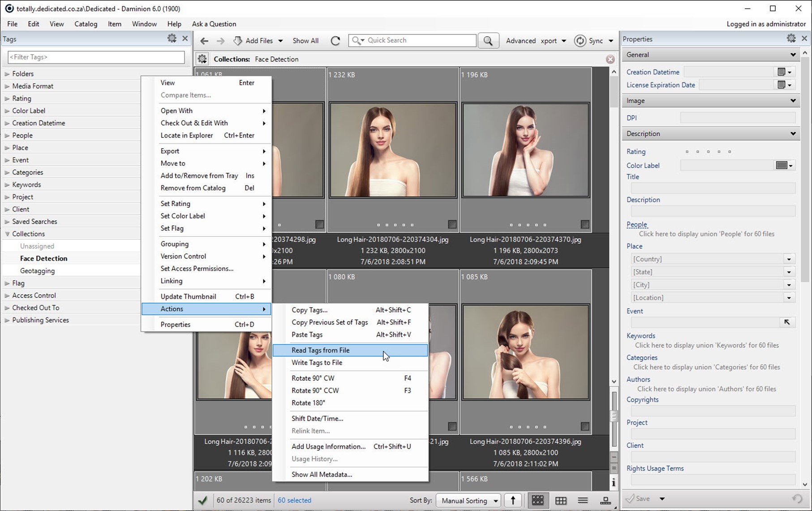Toggle ascending sort direction arrow
Screen dimensions: 812x511
coord(513,500)
